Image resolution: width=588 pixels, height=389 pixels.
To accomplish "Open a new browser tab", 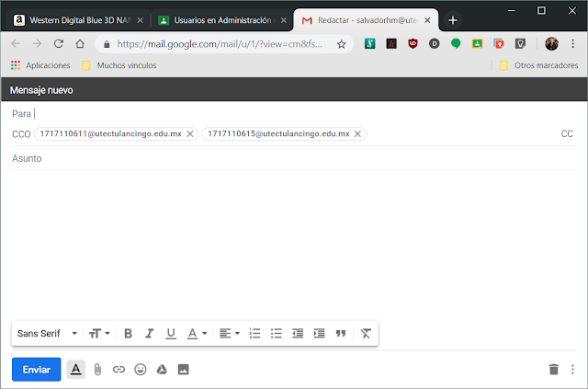I will (x=453, y=20).
